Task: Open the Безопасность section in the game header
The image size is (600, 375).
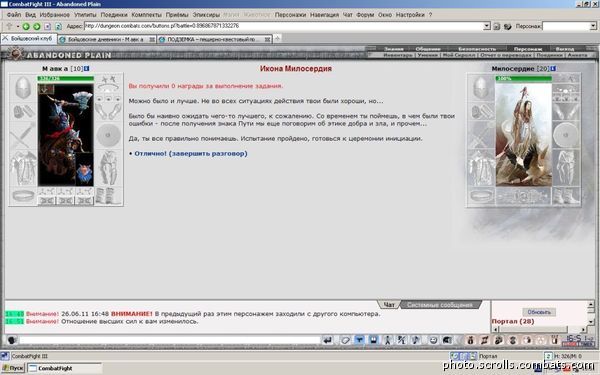Action: tap(477, 49)
